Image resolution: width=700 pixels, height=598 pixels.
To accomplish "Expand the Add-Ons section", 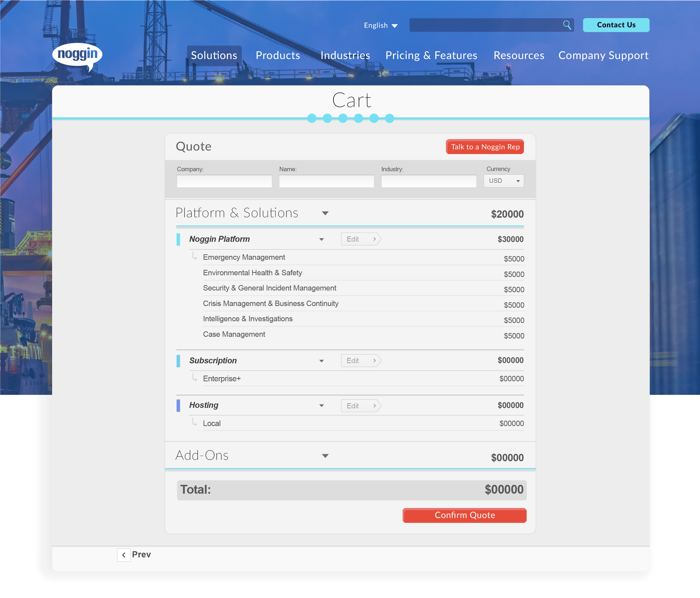I will (x=325, y=456).
